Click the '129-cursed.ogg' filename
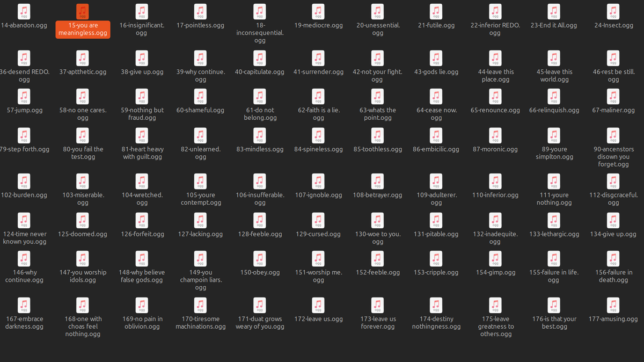This screenshot has height=362, width=644. click(x=318, y=234)
